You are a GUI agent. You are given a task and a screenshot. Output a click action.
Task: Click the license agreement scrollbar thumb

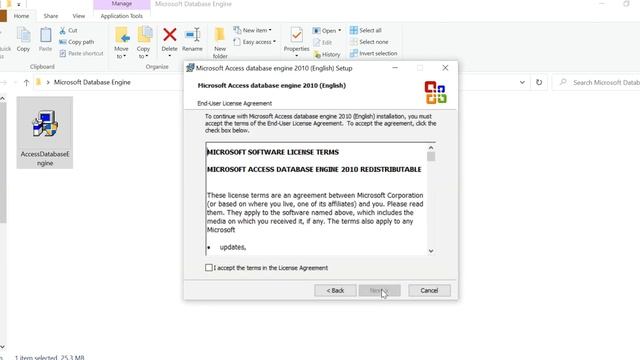pos(431,157)
